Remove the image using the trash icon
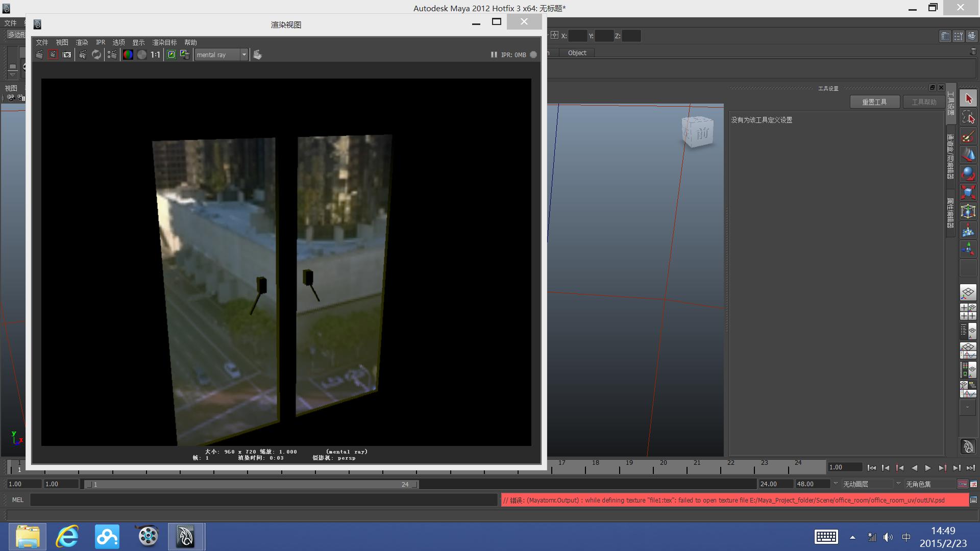 185,54
